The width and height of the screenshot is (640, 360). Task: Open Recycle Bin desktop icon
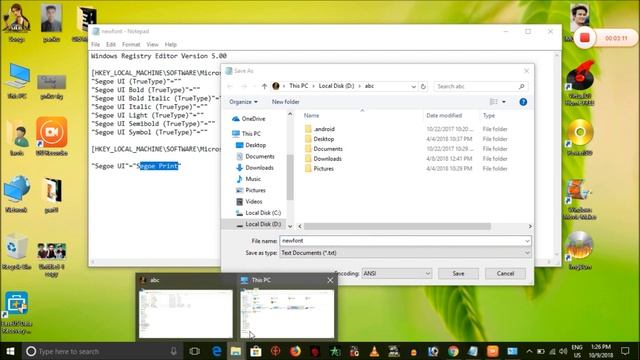[x=17, y=251]
